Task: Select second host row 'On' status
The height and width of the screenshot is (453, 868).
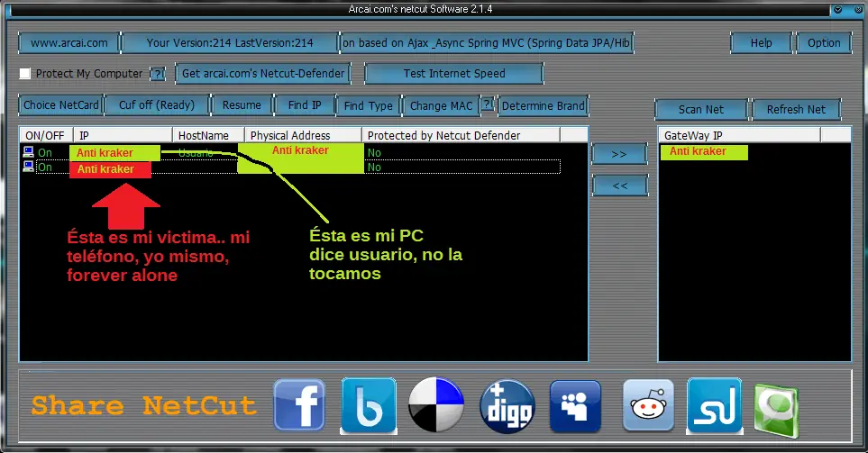Action: pyautogui.click(x=45, y=167)
